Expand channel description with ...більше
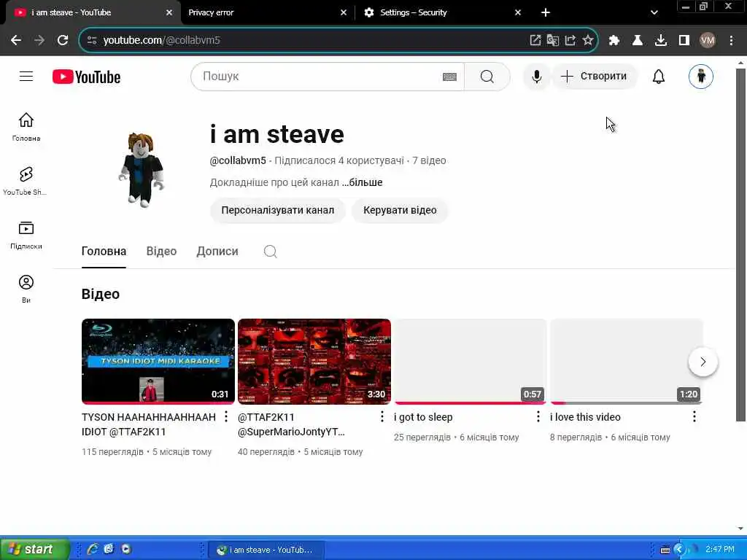Viewport: 747px width, 560px height. click(362, 182)
